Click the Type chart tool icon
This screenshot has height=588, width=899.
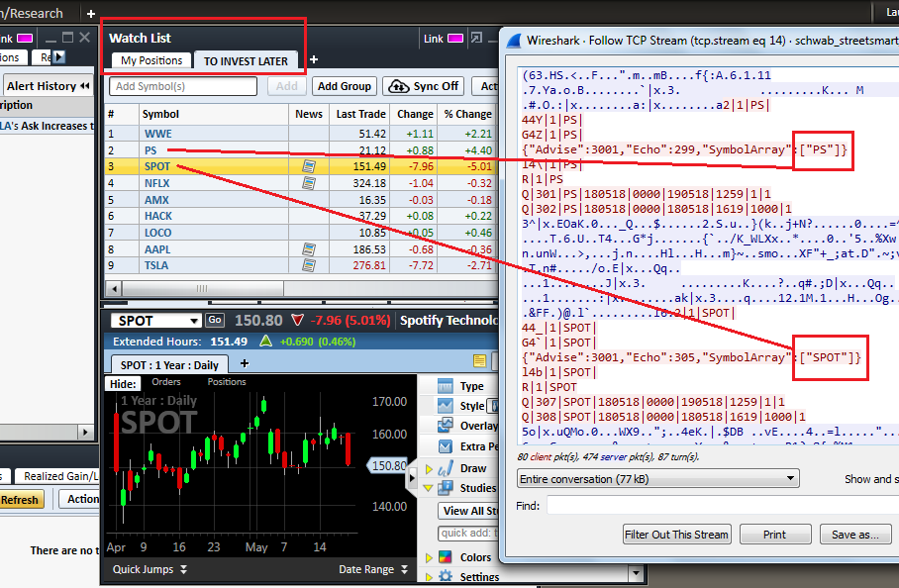[x=445, y=386]
